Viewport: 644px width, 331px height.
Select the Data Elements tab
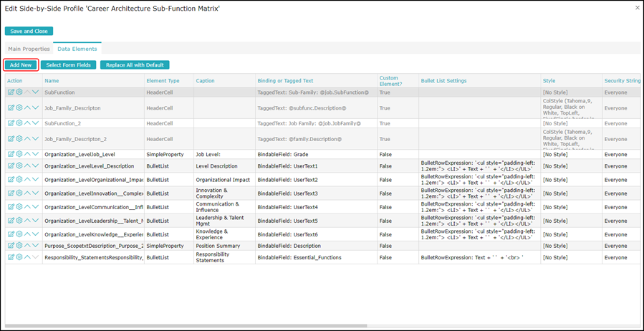coord(77,49)
